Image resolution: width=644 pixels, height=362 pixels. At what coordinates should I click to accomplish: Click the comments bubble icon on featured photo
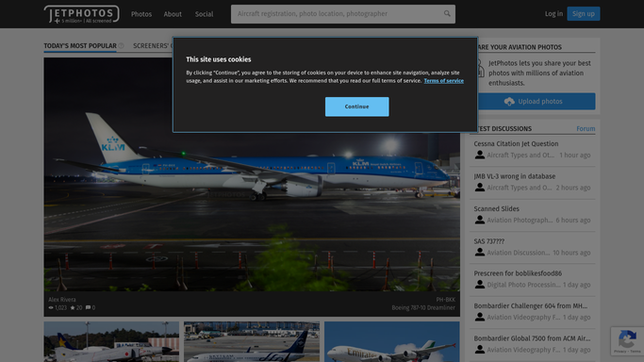point(88,308)
